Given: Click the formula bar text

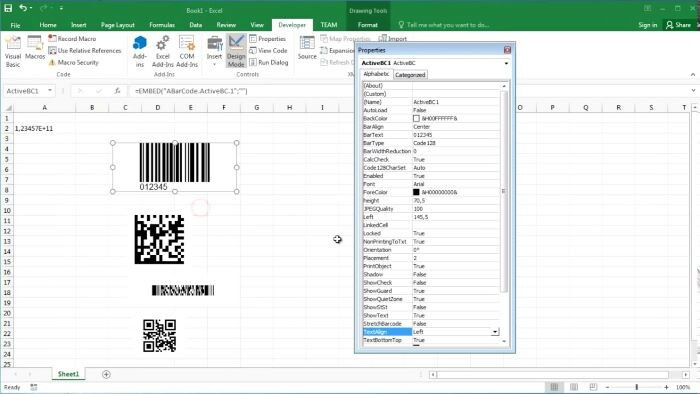Looking at the screenshot, I should click(192, 91).
